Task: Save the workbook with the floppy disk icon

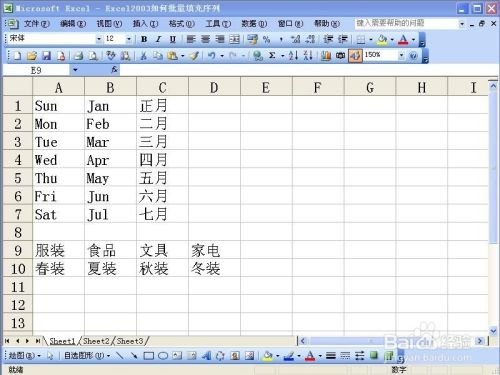Action: (46, 56)
